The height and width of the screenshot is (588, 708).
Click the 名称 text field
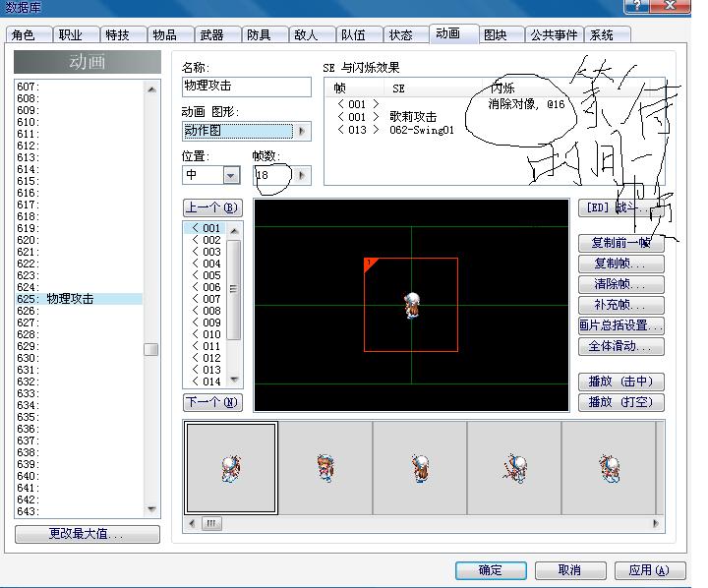247,87
